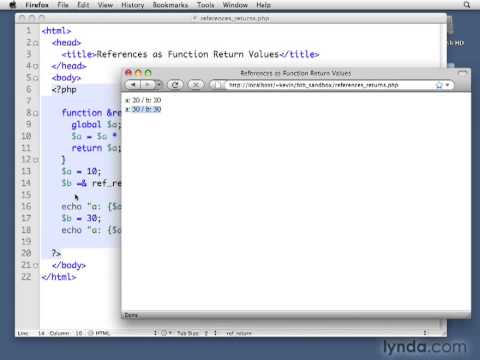The height and width of the screenshot is (360, 480).
Task: Click the highlighted output line 'a: 30 / b: 30'
Action: (143, 109)
